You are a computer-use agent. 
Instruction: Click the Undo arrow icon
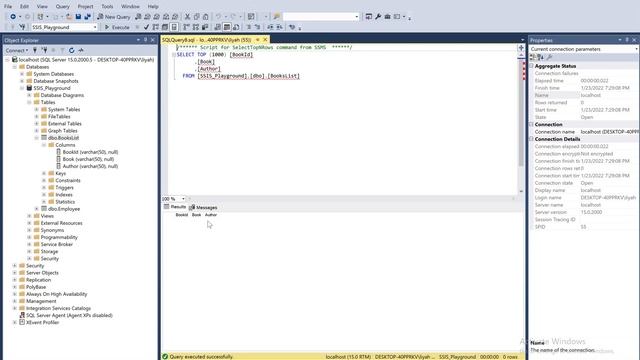(x=218, y=17)
